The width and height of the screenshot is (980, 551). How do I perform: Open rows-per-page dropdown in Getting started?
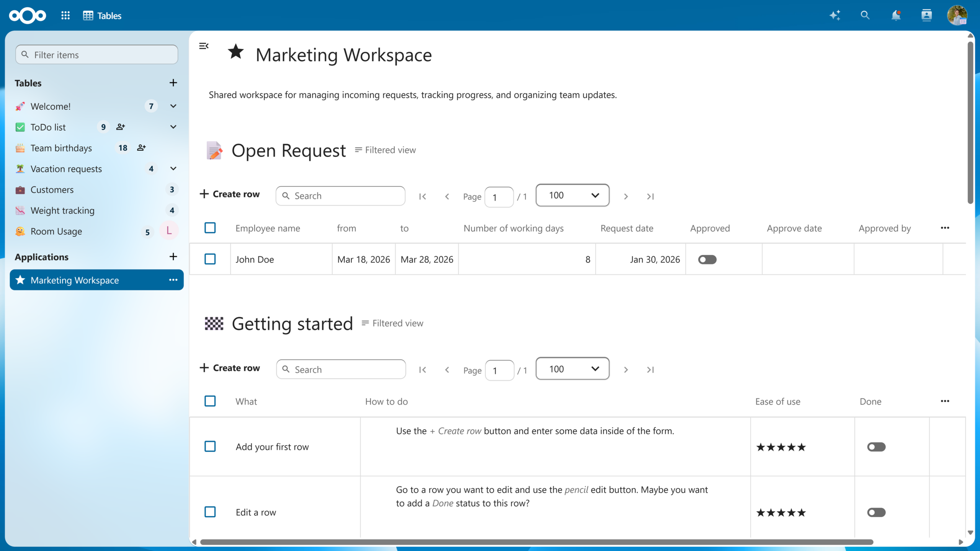point(572,368)
